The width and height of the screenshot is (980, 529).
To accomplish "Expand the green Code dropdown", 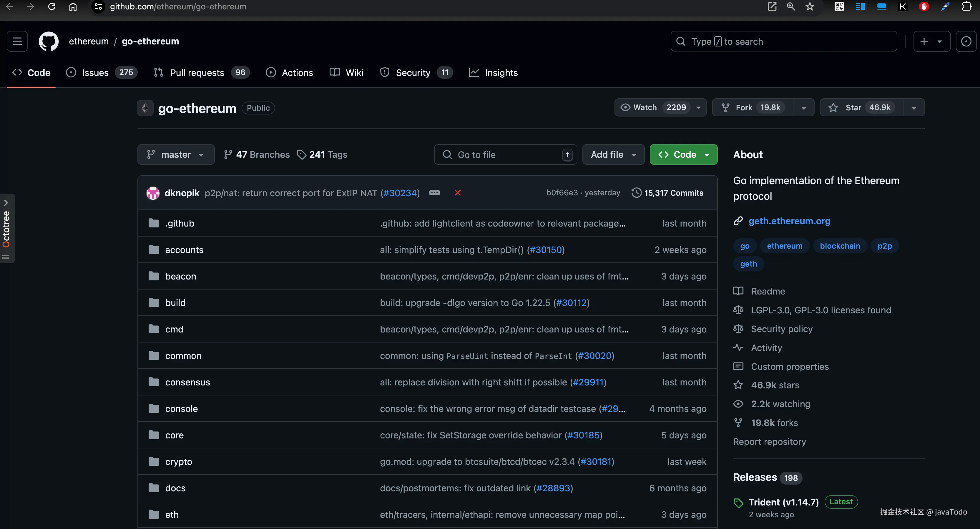I will [x=683, y=154].
